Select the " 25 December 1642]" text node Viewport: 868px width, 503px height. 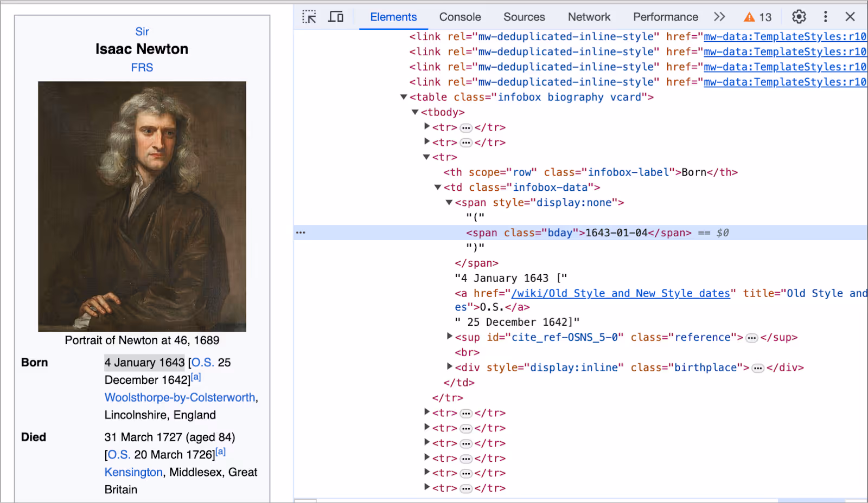pos(517,322)
